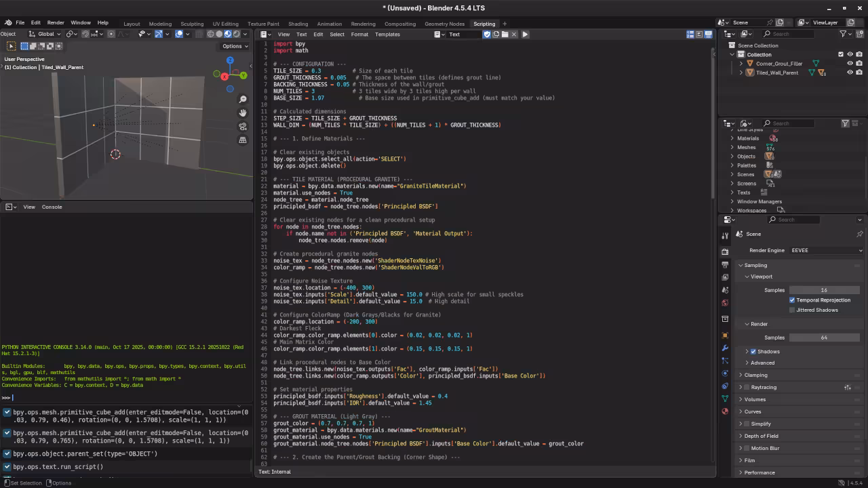Switch to the Scripting workspace tab
The height and width of the screenshot is (488, 868).
tap(484, 23)
